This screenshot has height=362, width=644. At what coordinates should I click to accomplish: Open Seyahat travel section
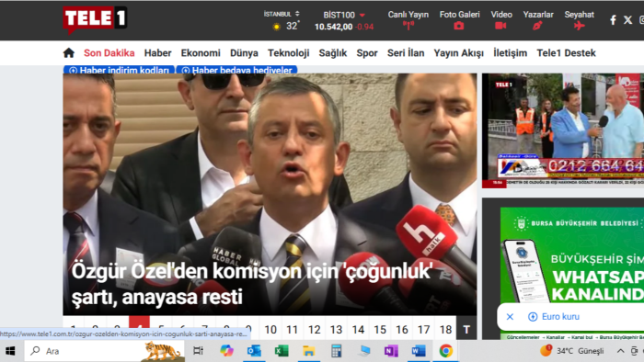click(579, 19)
